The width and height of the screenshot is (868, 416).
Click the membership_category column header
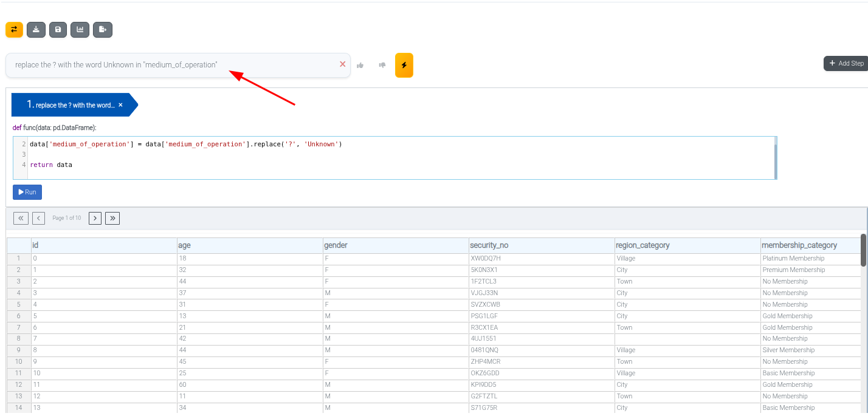pyautogui.click(x=799, y=245)
